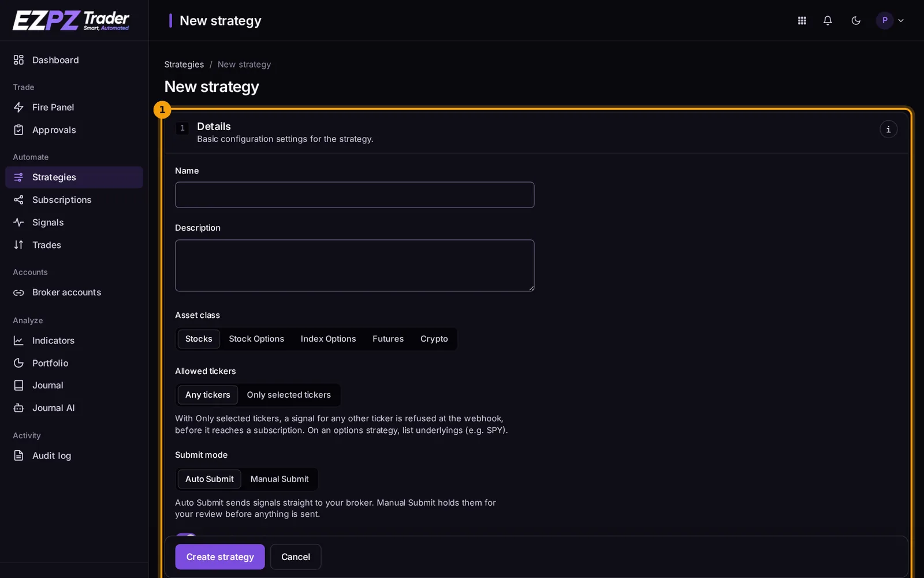Image resolution: width=924 pixels, height=578 pixels.
Task: Click the Portfolio pie icon
Action: [x=18, y=363]
